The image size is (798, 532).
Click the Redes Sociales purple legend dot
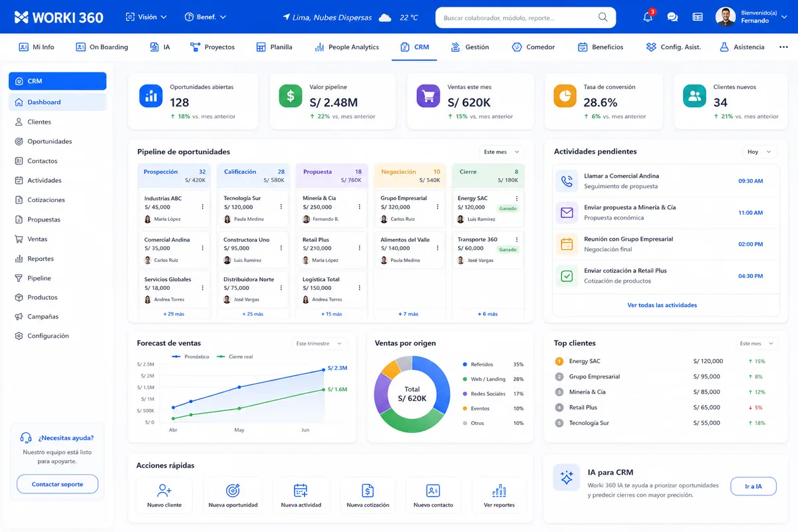(x=465, y=394)
